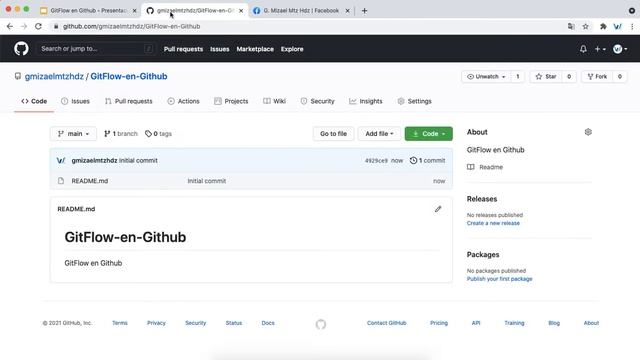Open Marketplace in the top navigation
The image size is (640, 360).
[255, 49]
